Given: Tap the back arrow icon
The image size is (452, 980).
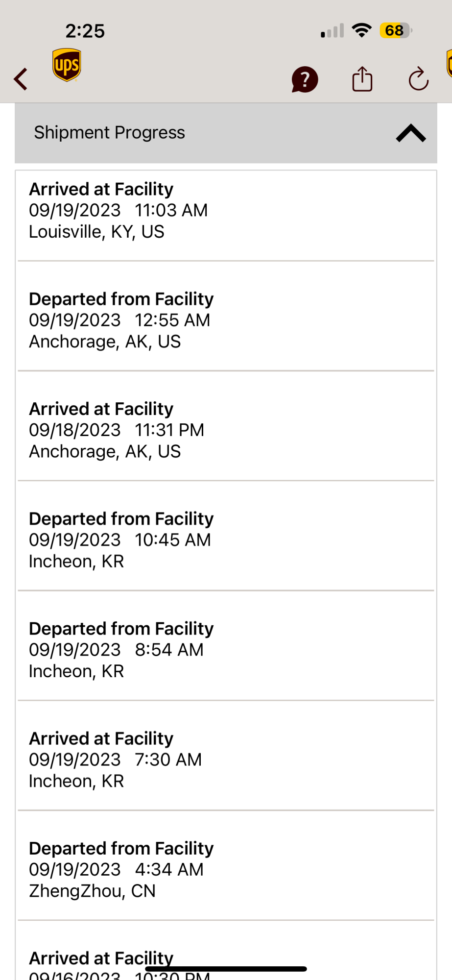Looking at the screenshot, I should [21, 79].
